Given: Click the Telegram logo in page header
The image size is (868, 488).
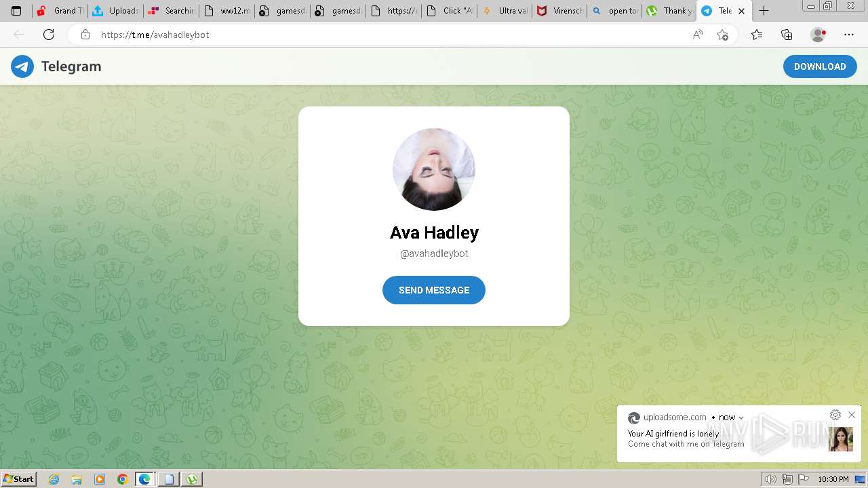Looking at the screenshot, I should point(56,66).
